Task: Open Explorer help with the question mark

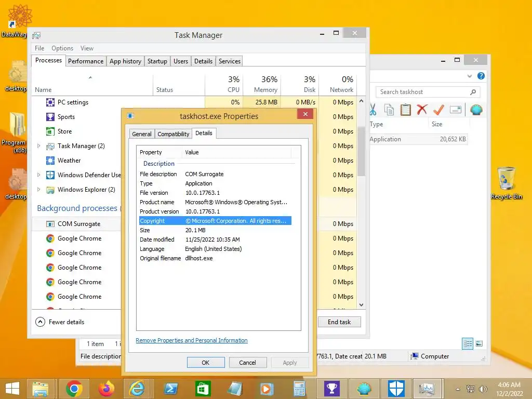Action: click(x=481, y=76)
